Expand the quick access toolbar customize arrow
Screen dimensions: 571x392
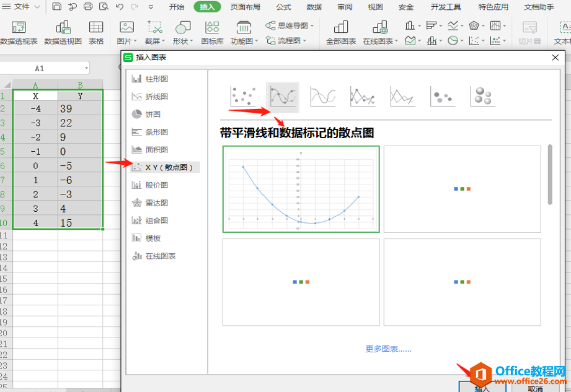coord(151,7)
